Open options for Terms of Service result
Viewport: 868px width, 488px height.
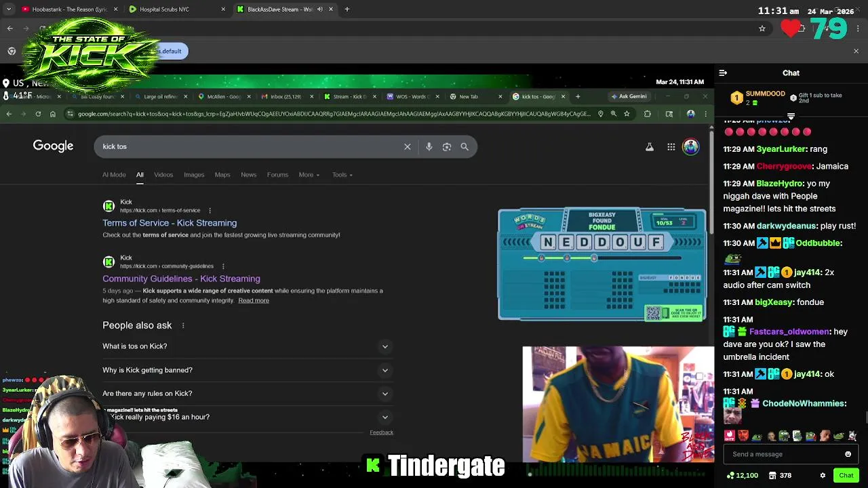click(210, 211)
